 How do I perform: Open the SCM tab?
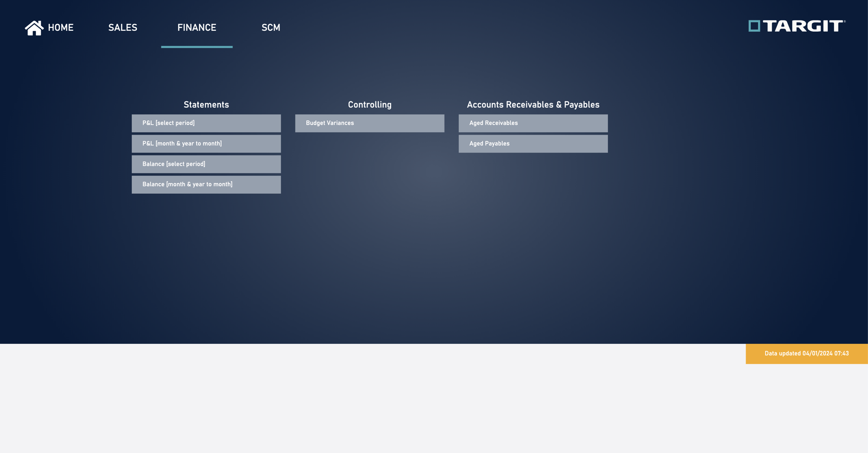271,28
